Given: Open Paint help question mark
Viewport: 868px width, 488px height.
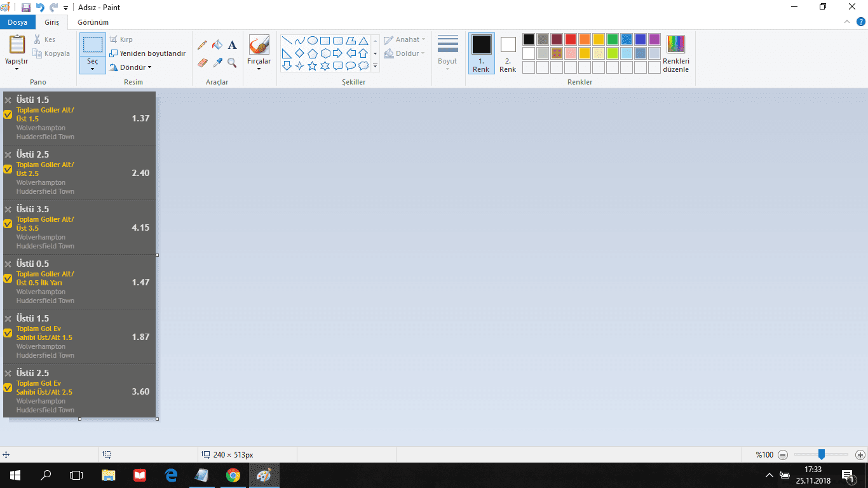Looking at the screenshot, I should point(860,22).
